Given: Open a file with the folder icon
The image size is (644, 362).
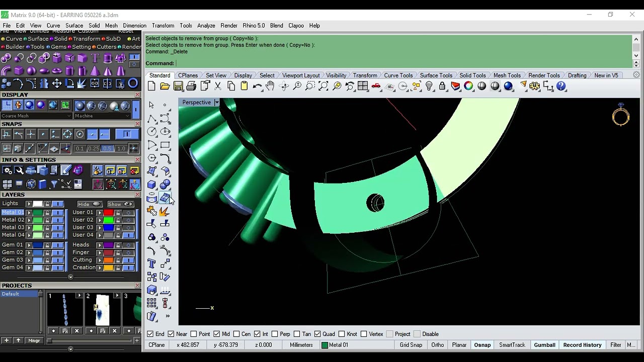Looking at the screenshot, I should click(165, 86).
